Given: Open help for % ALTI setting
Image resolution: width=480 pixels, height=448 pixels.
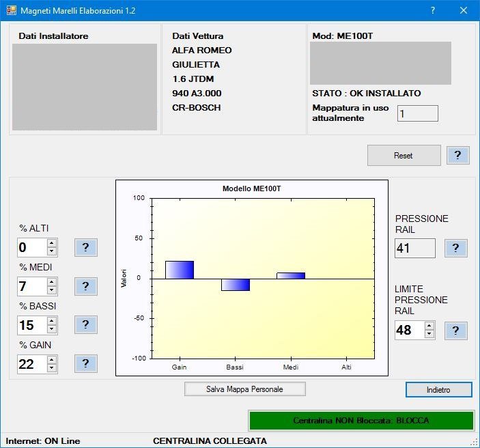Looking at the screenshot, I should click(86, 247).
